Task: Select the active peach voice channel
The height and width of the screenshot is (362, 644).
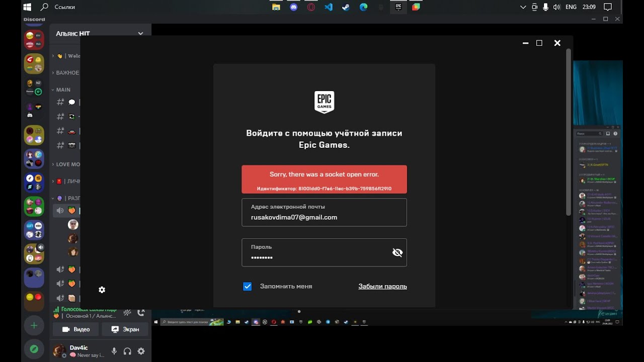Action: click(x=66, y=211)
